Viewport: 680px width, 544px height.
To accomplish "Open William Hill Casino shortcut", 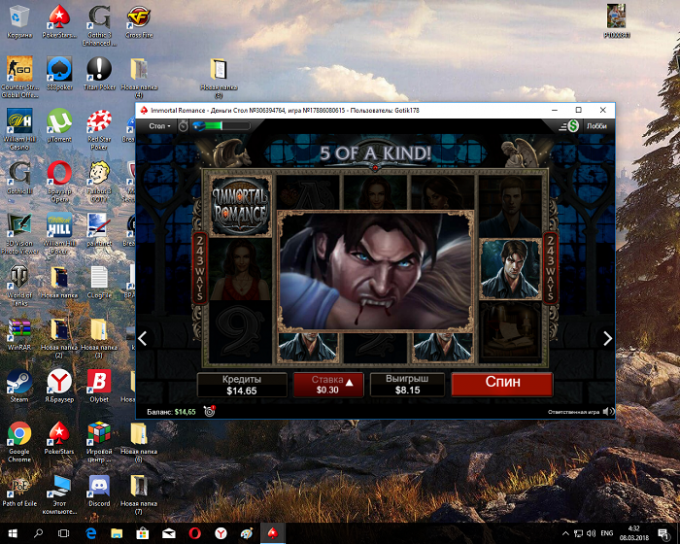I will pyautogui.click(x=20, y=129).
